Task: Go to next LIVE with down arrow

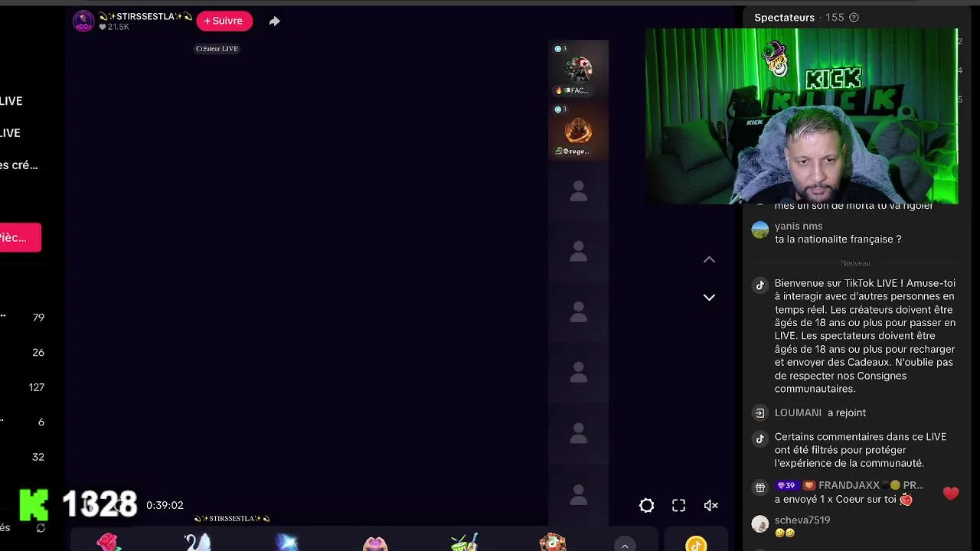Action: (x=709, y=298)
